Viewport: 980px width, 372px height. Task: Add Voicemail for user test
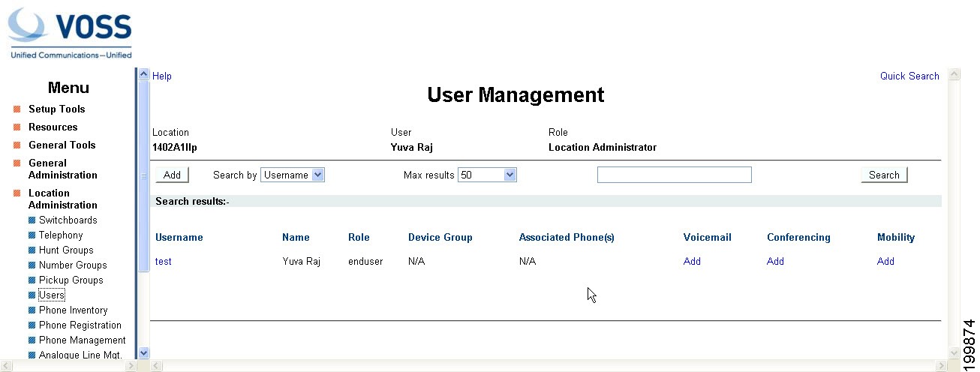pos(692,262)
